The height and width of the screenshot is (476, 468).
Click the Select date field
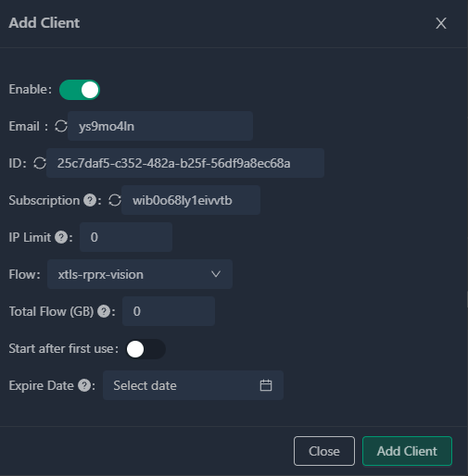(x=193, y=385)
